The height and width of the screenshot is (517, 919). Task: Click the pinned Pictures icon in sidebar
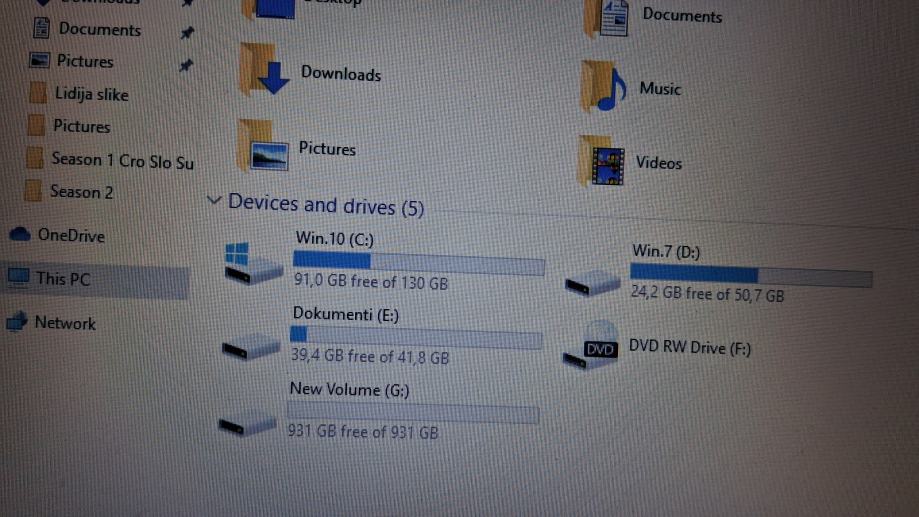tap(39, 60)
